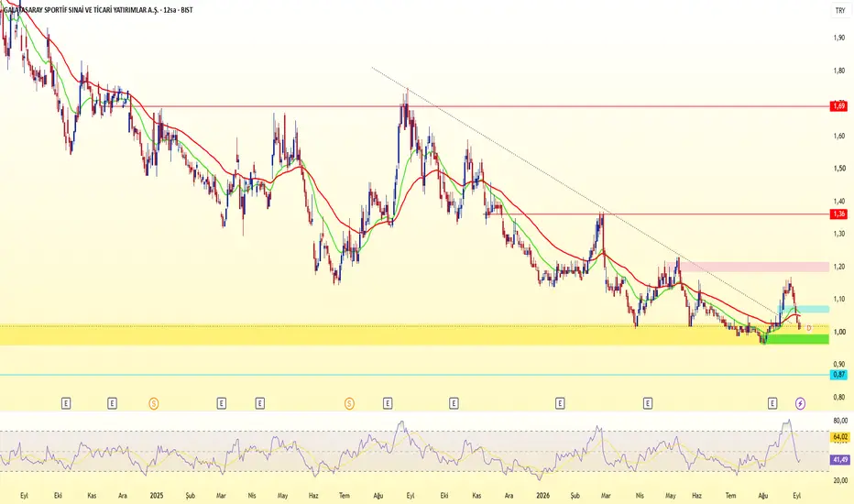Select the earnings E icon between Kas and Ara
This screenshot has height=504, width=854.
click(112, 403)
